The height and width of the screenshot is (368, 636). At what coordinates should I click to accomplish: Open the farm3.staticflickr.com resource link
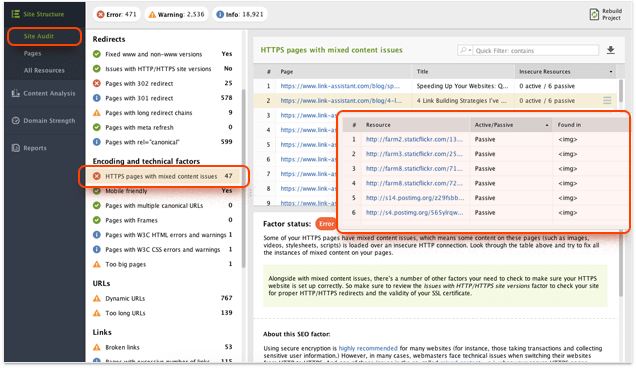tap(414, 154)
